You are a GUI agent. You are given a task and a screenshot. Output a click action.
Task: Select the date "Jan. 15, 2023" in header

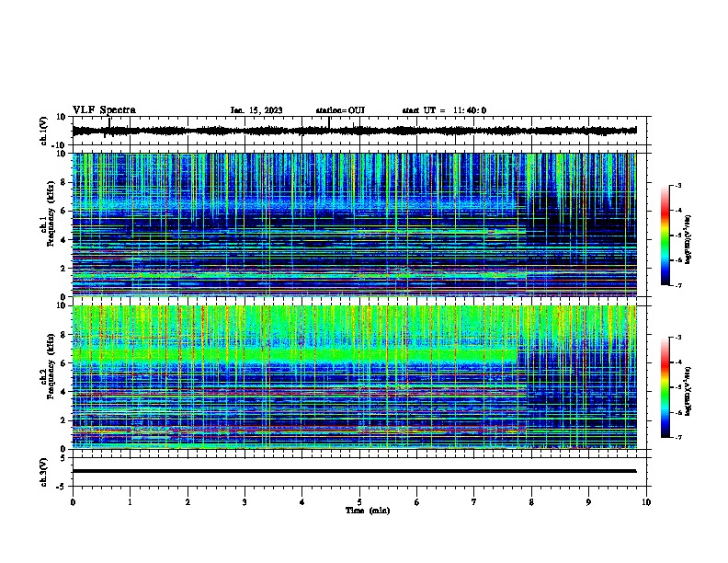point(256,110)
